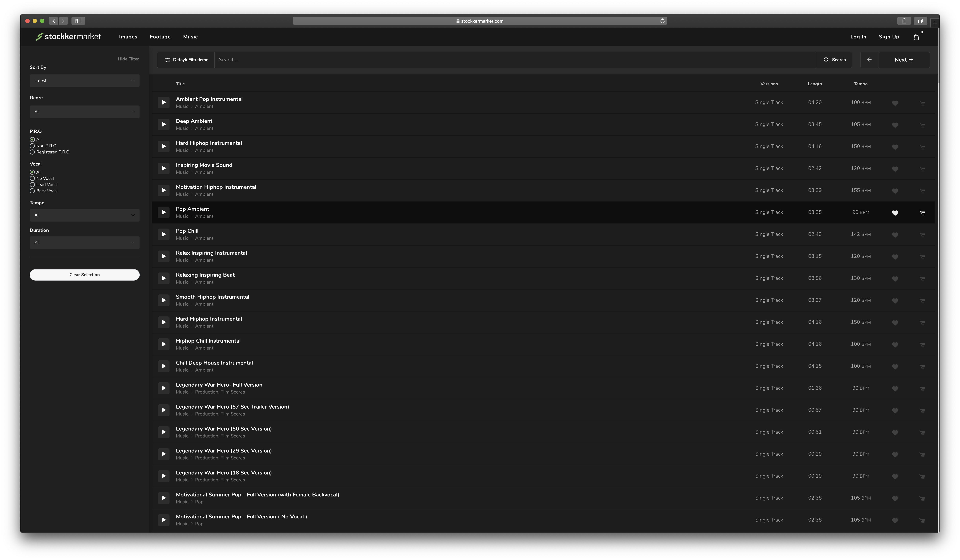Go to previous page with left arrow
The width and height of the screenshot is (960, 560).
[x=869, y=60]
